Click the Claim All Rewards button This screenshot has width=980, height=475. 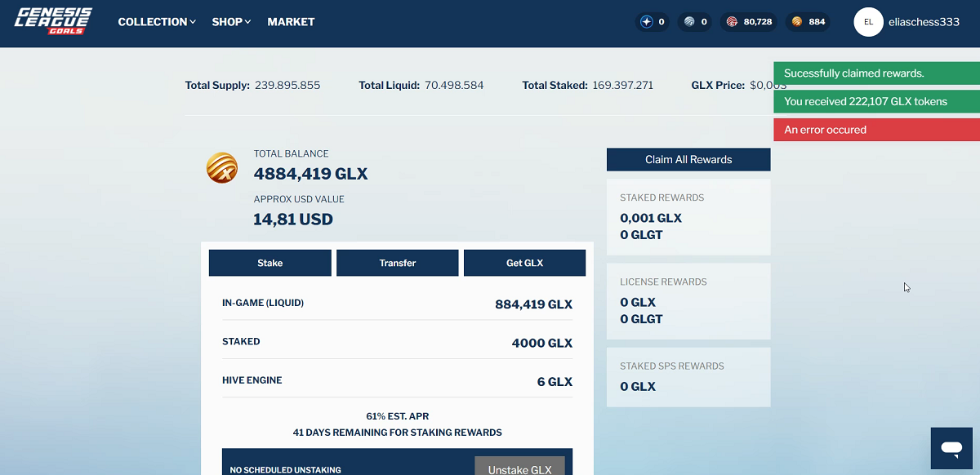click(688, 159)
